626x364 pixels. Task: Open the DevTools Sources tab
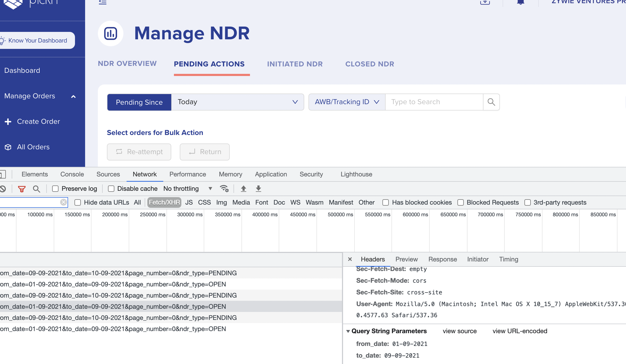point(108,174)
